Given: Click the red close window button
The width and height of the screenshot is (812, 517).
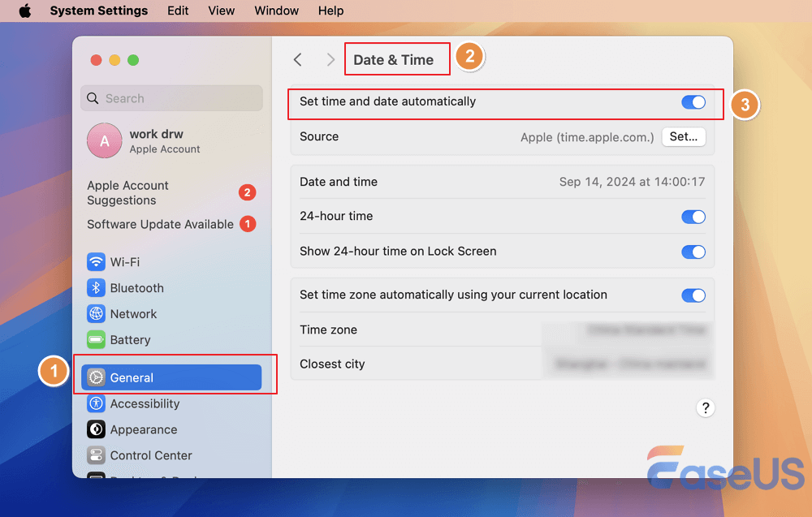Looking at the screenshot, I should (x=96, y=60).
